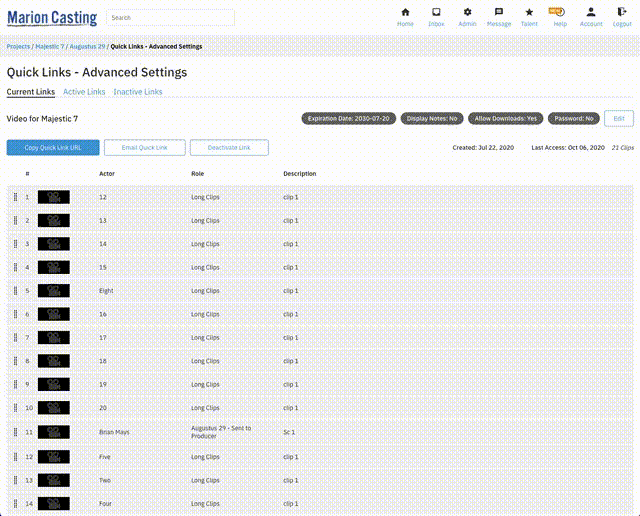Open video thumbnail for actor Five
This screenshot has width=640, height=516.
(54, 457)
